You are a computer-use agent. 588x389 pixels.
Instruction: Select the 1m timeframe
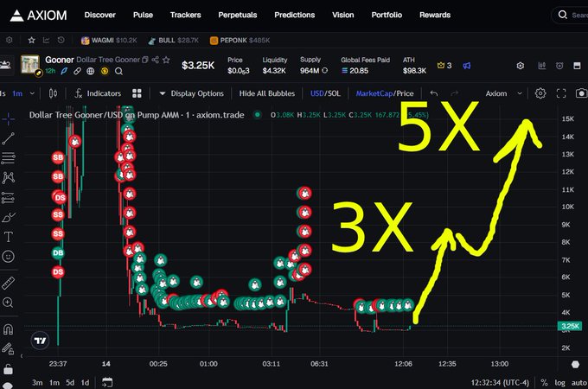pos(17,93)
